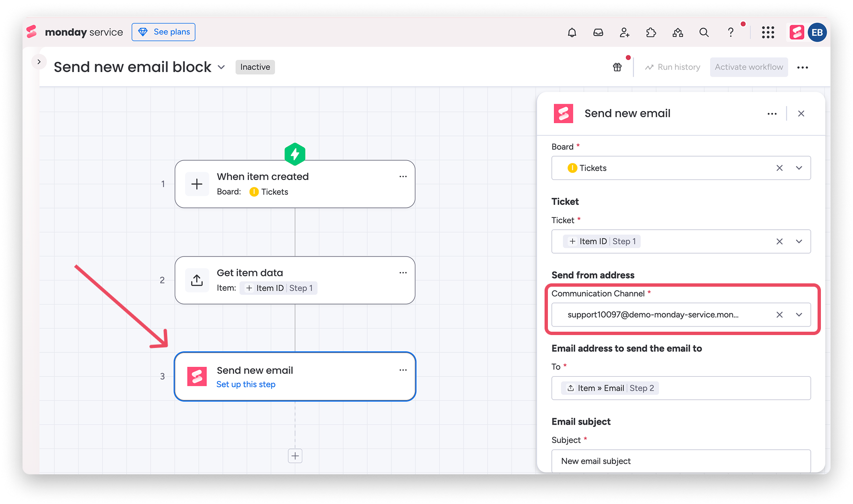Viewport: 853px width, 504px height.
Task: Expand the Board dropdown
Action: point(799,168)
